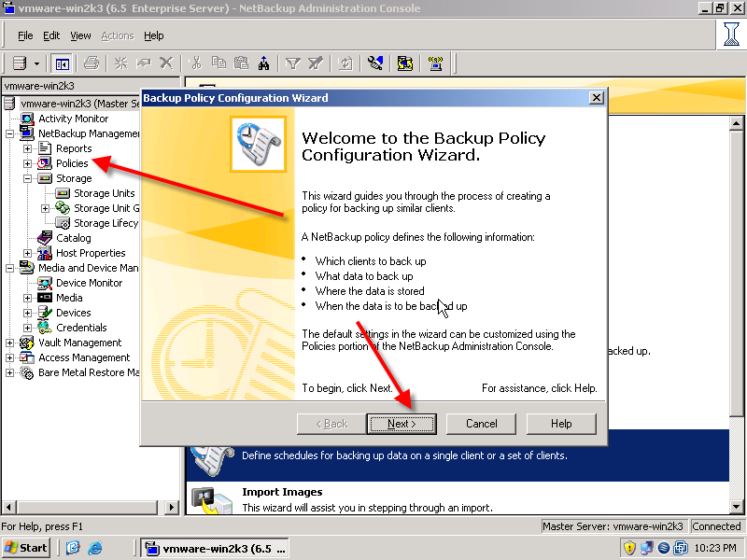
Task: Select Device Monitor in the tree
Action: 89,283
